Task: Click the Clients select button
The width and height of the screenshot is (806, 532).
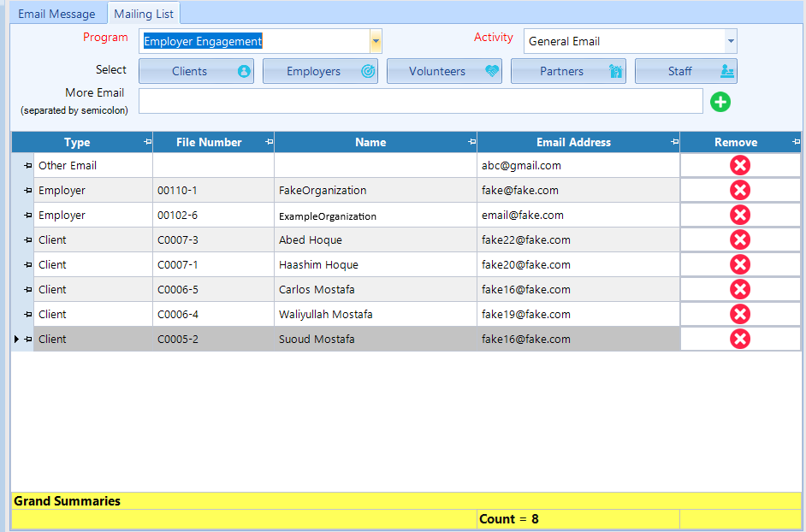Action: tap(196, 72)
